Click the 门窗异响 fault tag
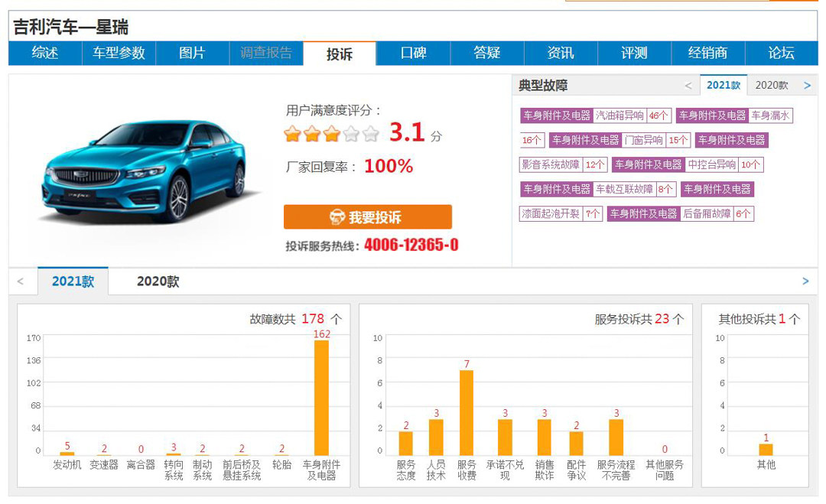826x504 pixels. 643,140
